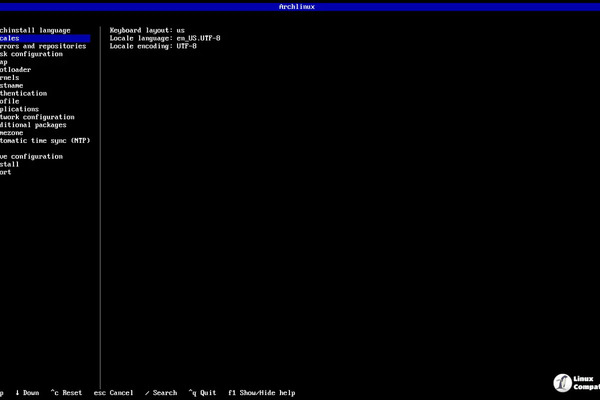Screen dimensions: 600x400
Task: Select the Additional packages entry
Action: pos(33,125)
